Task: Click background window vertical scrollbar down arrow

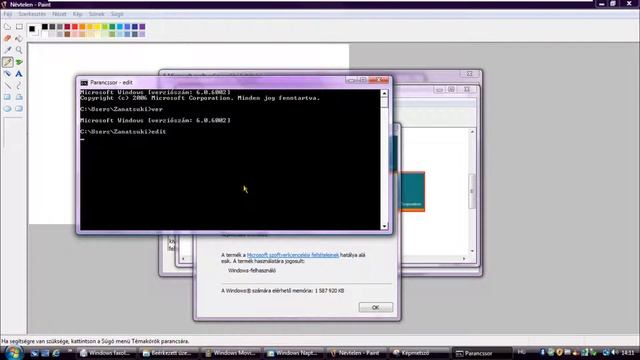Action: tap(472, 251)
